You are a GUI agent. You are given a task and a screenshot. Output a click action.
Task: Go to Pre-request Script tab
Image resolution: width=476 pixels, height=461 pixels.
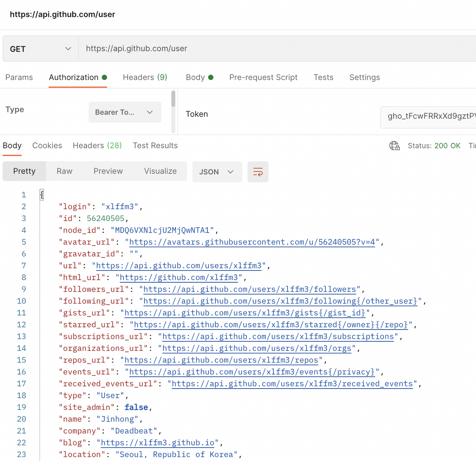pos(263,77)
